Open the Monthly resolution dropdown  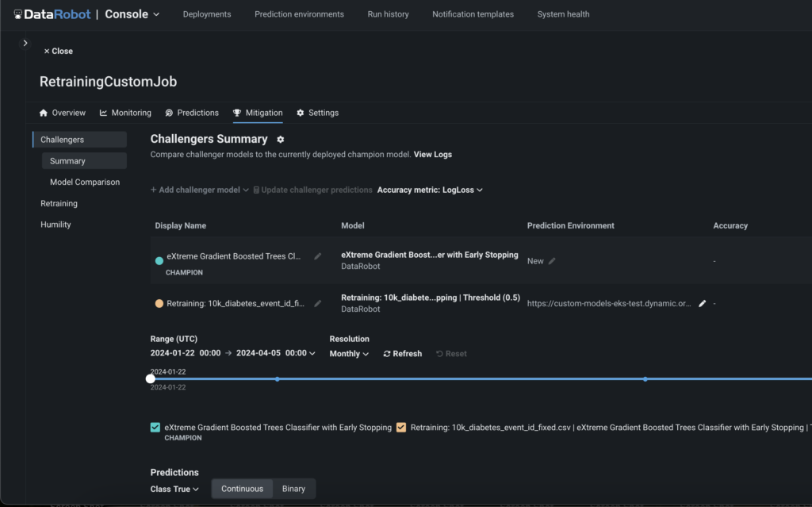349,354
